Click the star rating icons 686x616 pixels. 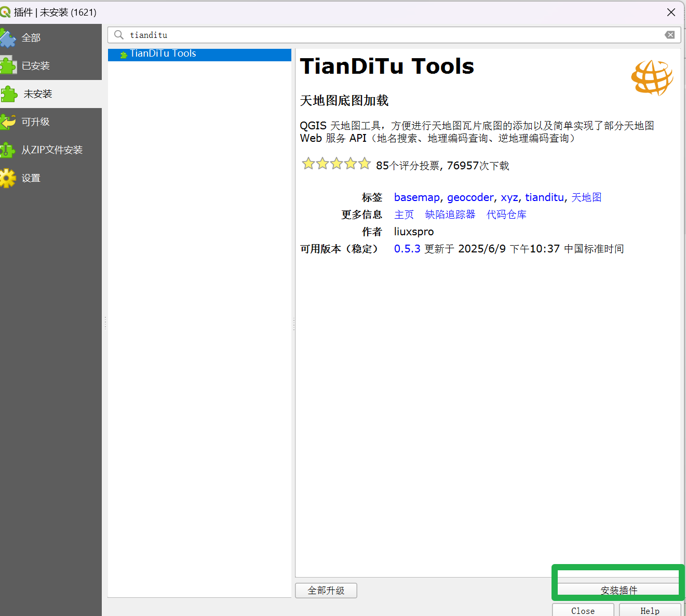coord(336,164)
